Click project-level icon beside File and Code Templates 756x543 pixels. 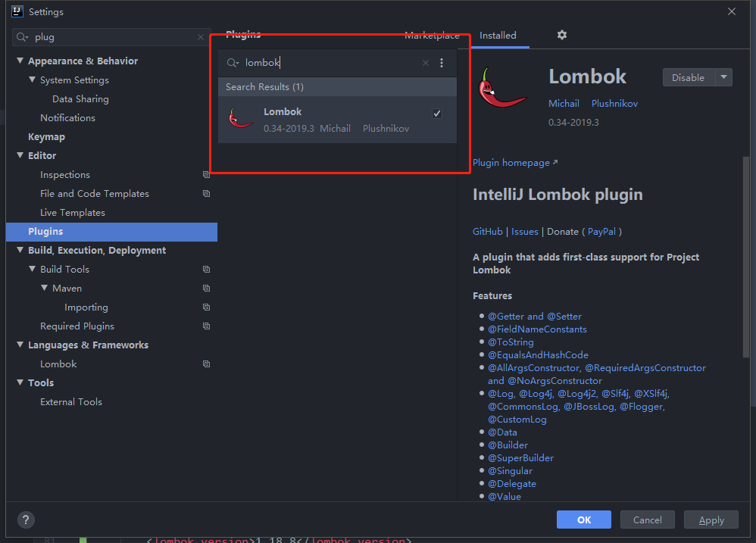pos(206,193)
